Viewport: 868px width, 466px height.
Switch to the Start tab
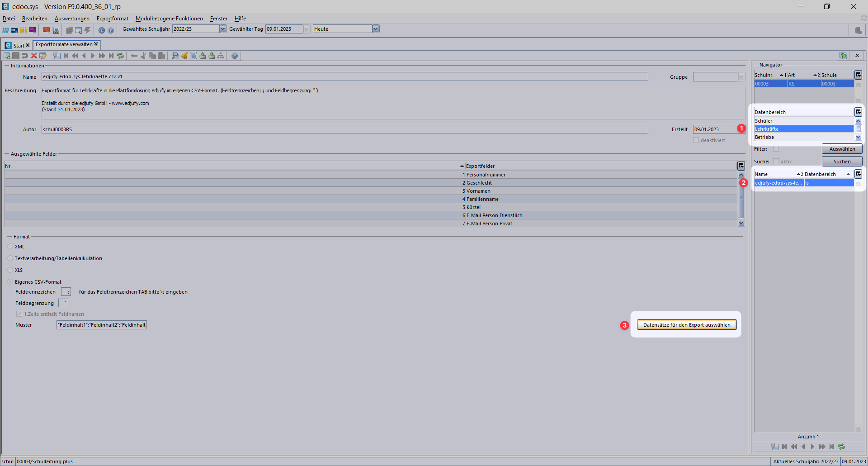coord(19,45)
